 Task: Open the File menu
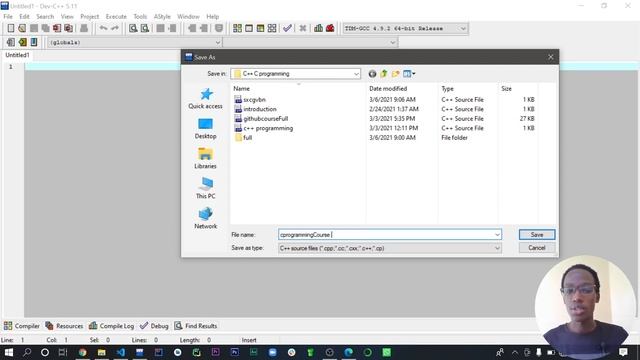8,16
